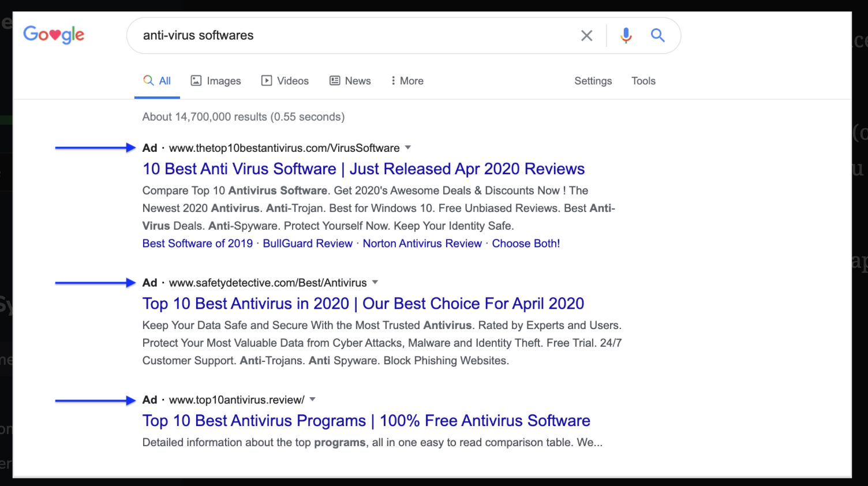Image resolution: width=868 pixels, height=486 pixels.
Task: Open the More search categories menu
Action: [x=407, y=81]
